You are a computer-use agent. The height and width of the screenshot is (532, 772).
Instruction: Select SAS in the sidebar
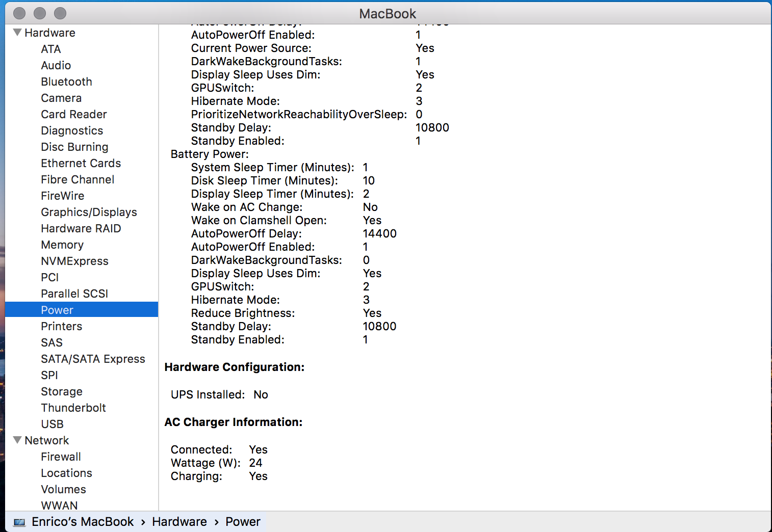(x=52, y=343)
